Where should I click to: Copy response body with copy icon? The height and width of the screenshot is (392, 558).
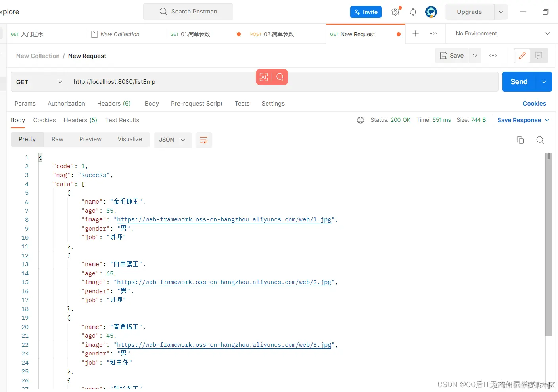pos(520,140)
